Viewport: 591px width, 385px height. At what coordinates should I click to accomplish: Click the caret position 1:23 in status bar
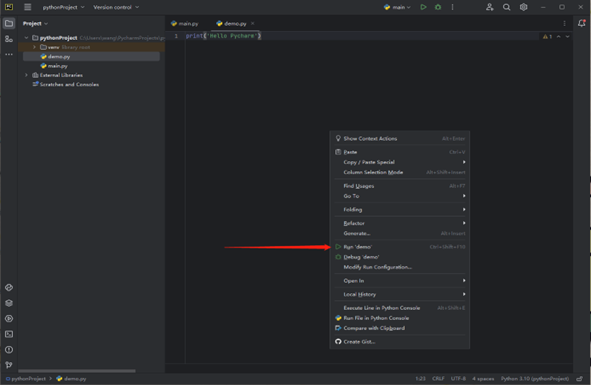[420, 379]
